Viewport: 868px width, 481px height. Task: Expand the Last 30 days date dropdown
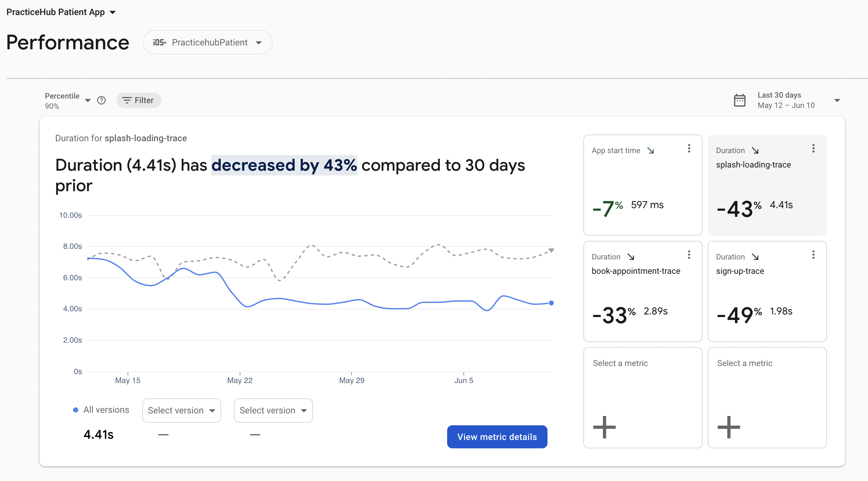pos(837,100)
